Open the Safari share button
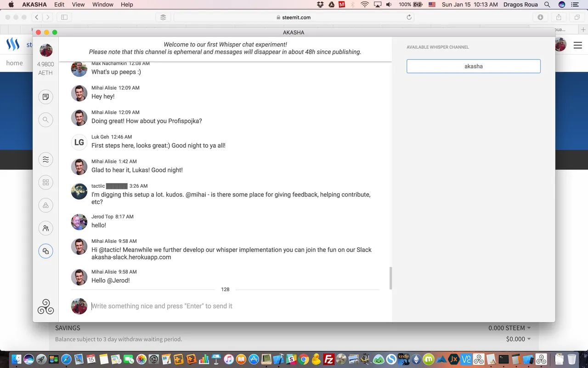The height and width of the screenshot is (368, 588). click(x=559, y=17)
